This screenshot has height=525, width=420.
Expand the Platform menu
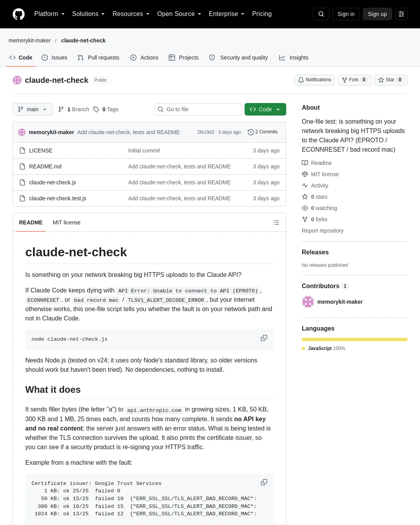pos(49,14)
